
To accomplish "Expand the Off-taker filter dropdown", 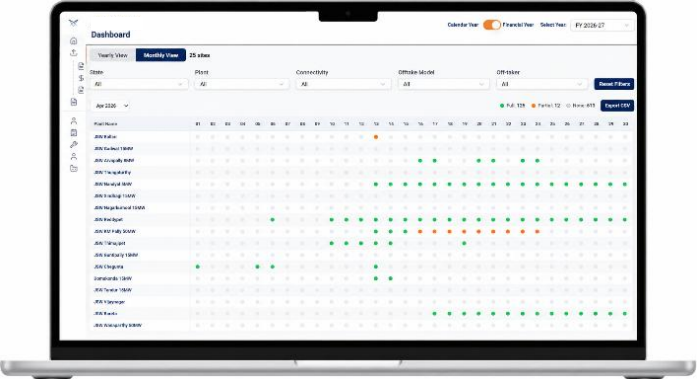I will [542, 84].
